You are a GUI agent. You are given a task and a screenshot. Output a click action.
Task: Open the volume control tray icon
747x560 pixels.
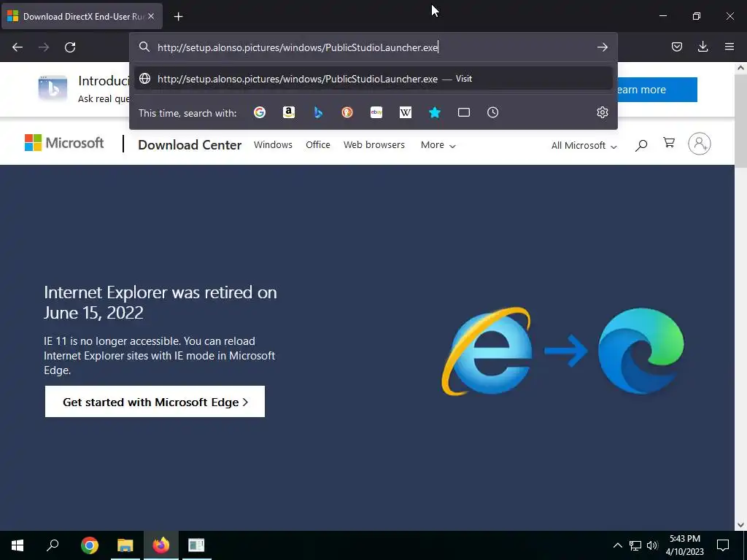[653, 545]
